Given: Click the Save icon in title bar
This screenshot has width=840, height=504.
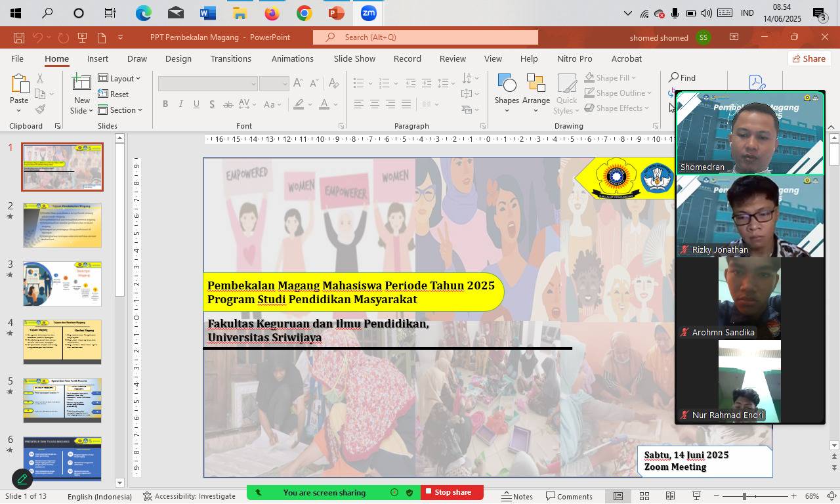Looking at the screenshot, I should (x=19, y=37).
